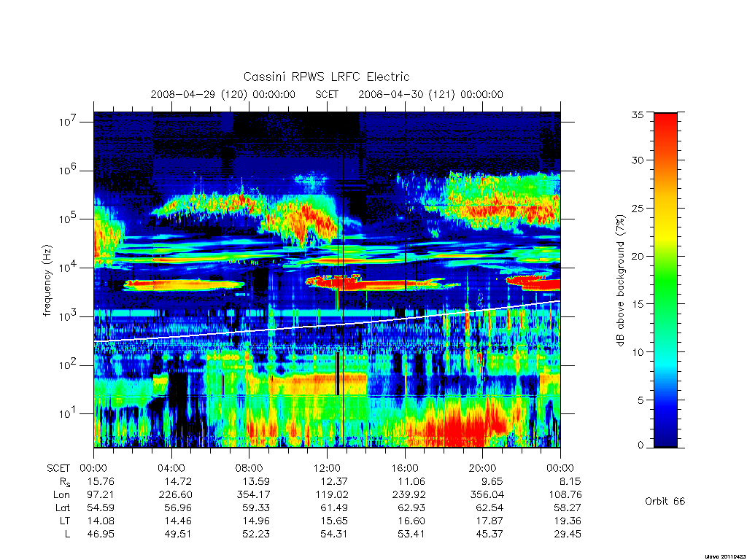Click the 10^4 frequency tick label
Image resolution: width=747 pixels, height=560 pixels.
tap(68, 267)
